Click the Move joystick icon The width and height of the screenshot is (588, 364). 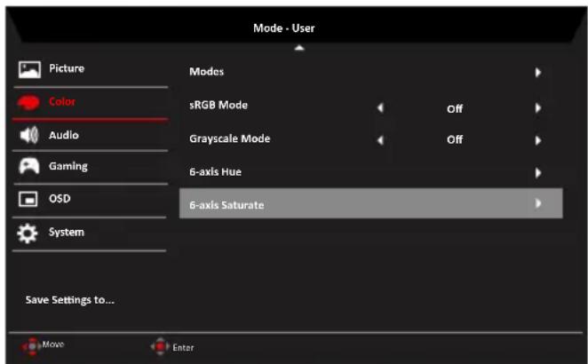pos(32,346)
